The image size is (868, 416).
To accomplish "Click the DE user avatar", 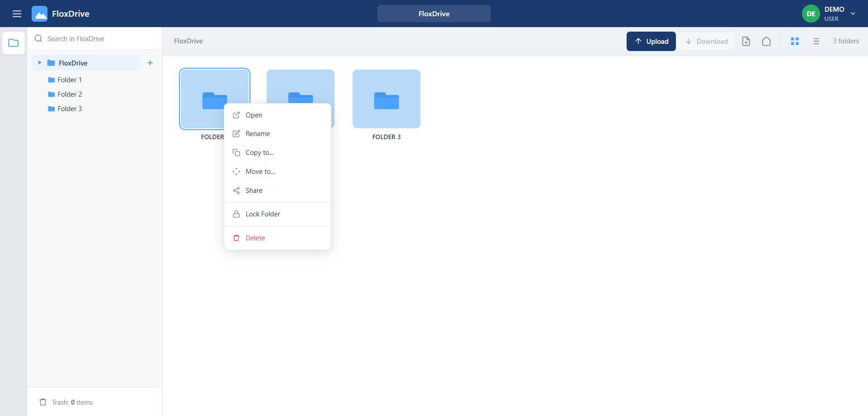I will coord(811,14).
